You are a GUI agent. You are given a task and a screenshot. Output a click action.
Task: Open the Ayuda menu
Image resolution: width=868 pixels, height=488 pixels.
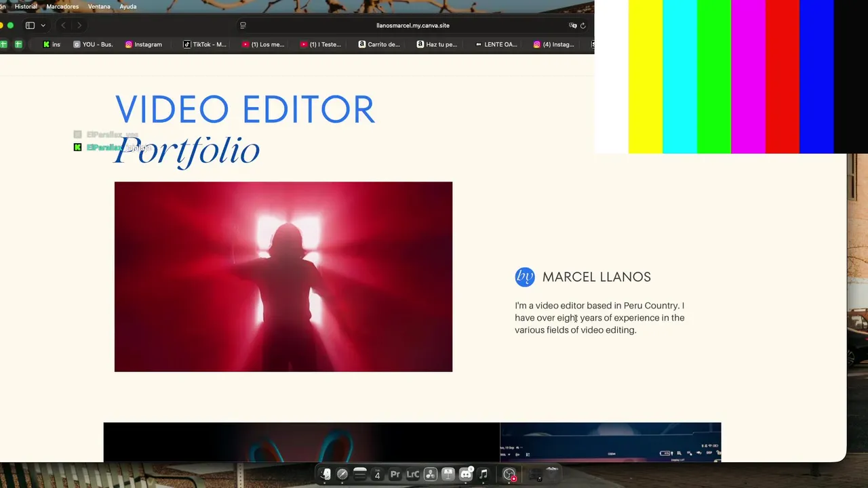128,7
